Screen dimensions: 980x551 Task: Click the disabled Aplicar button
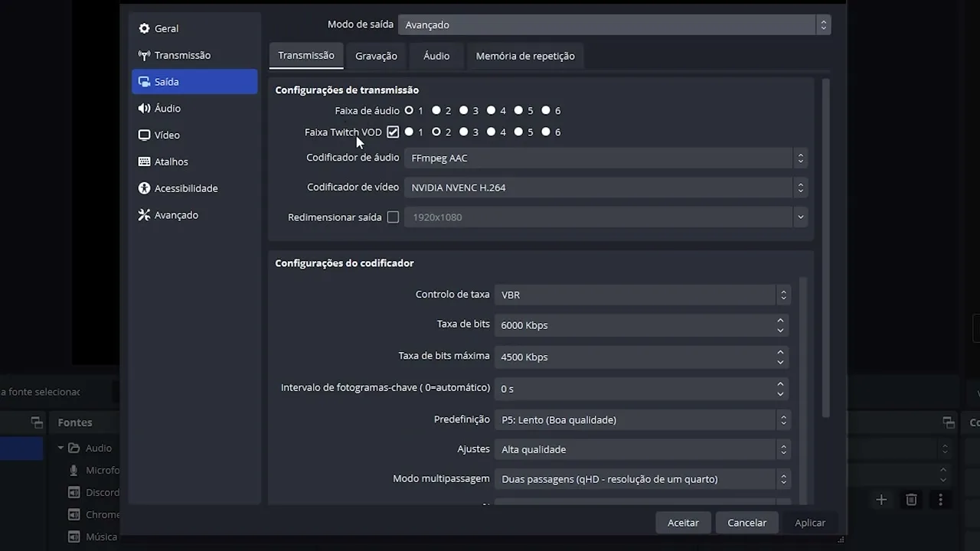(810, 523)
